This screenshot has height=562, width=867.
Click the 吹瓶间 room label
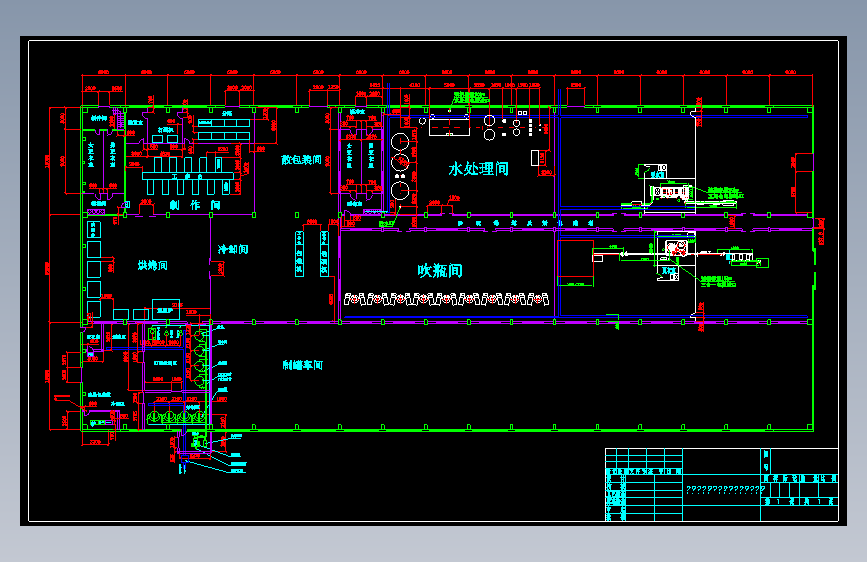pyautogui.click(x=440, y=270)
